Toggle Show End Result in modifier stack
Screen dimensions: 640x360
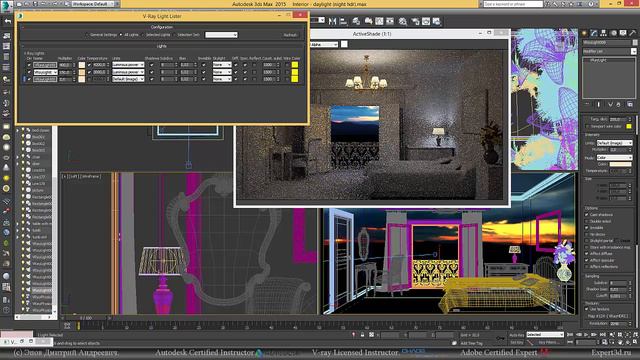(599, 104)
